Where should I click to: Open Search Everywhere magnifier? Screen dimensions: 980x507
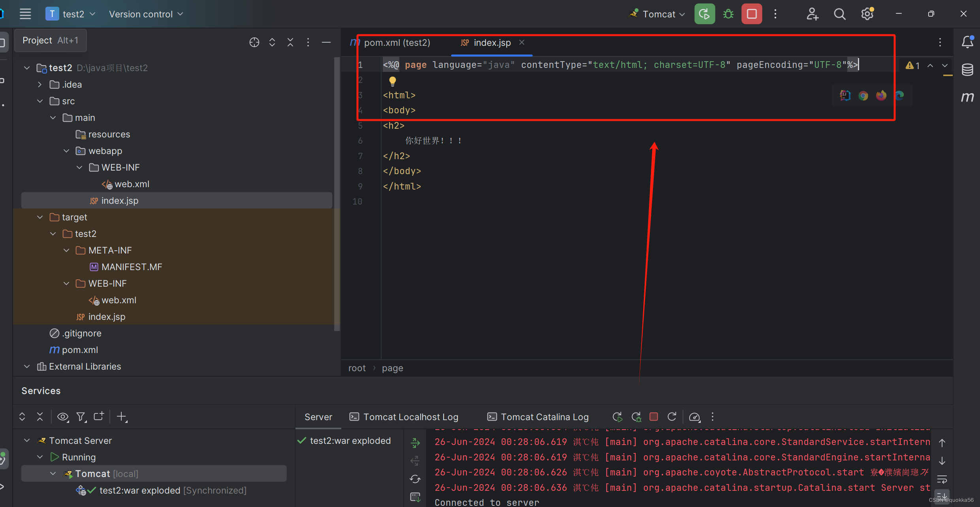pos(840,14)
